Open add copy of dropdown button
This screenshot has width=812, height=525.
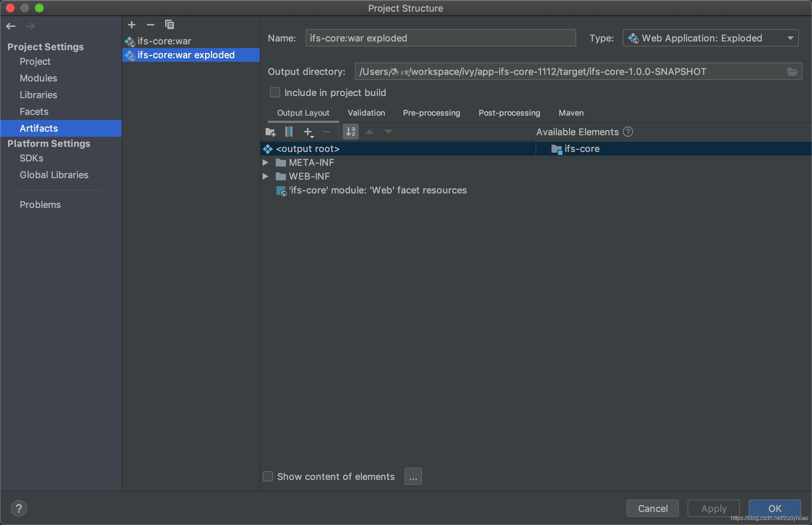(x=309, y=132)
